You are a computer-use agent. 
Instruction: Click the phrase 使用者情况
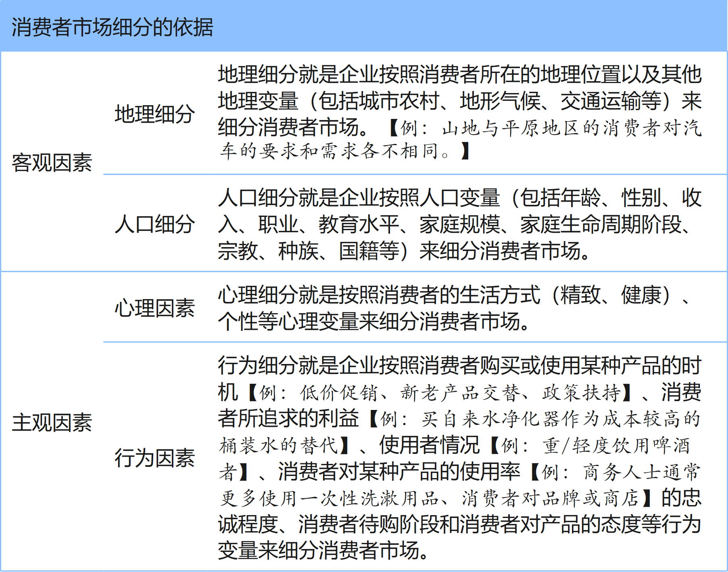[429, 445]
